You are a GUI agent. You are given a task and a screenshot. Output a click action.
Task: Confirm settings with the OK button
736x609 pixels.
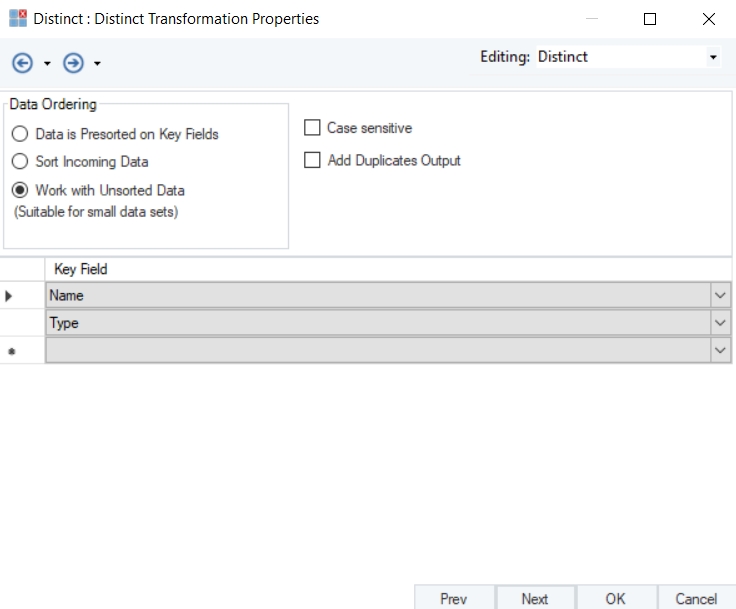615,598
